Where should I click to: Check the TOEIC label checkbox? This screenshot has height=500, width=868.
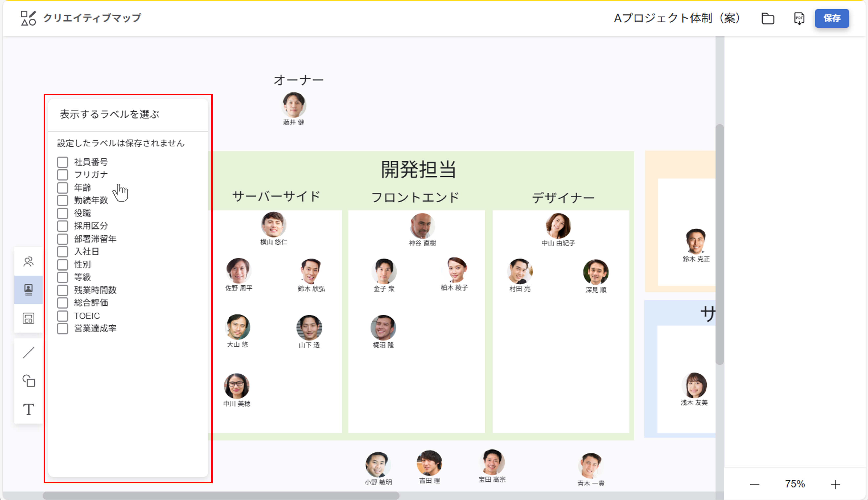62,316
